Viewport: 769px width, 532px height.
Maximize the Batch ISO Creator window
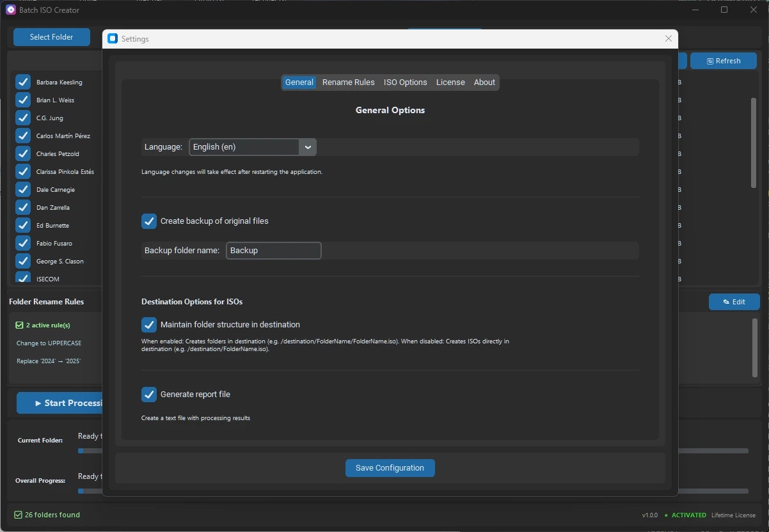click(724, 10)
